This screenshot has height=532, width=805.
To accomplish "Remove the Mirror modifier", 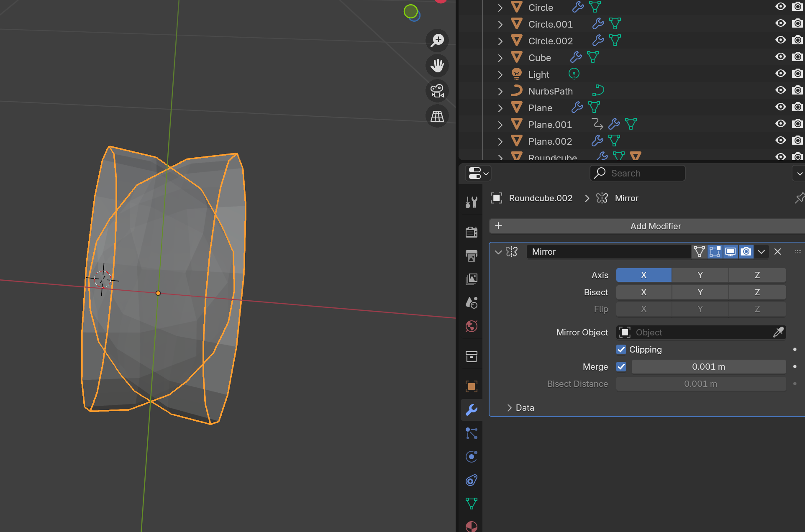I will 778,252.
